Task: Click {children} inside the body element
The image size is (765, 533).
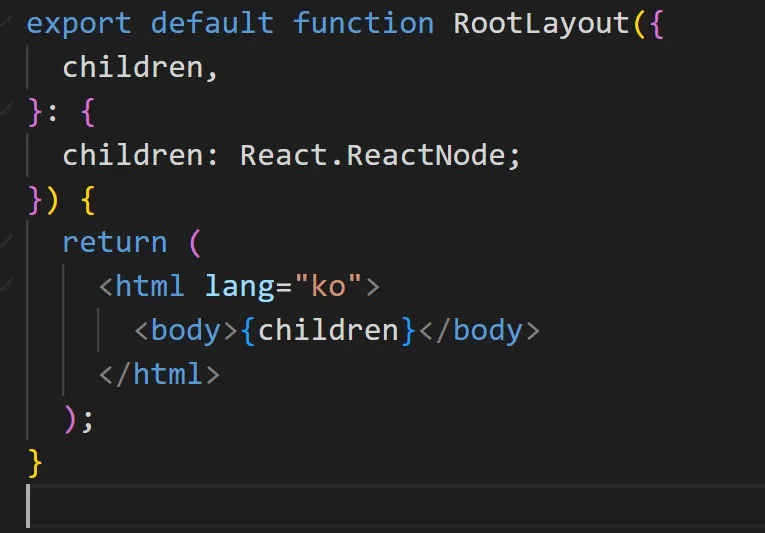Action: (x=328, y=331)
